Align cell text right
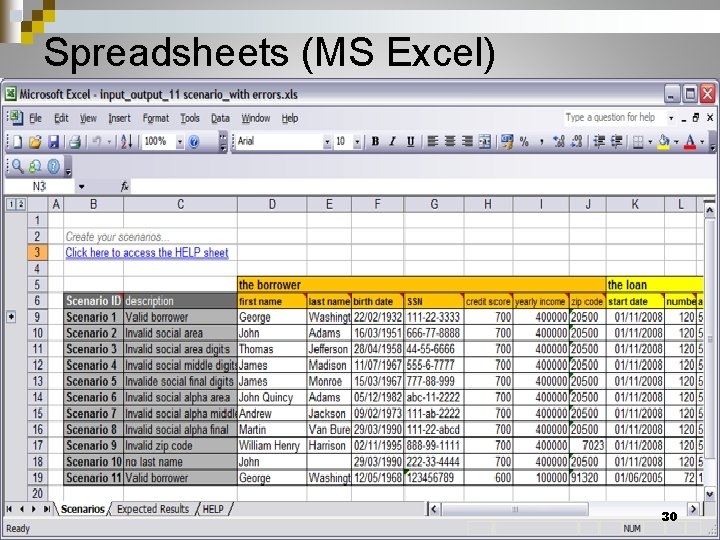The image size is (720, 540). pyautogui.click(x=467, y=141)
